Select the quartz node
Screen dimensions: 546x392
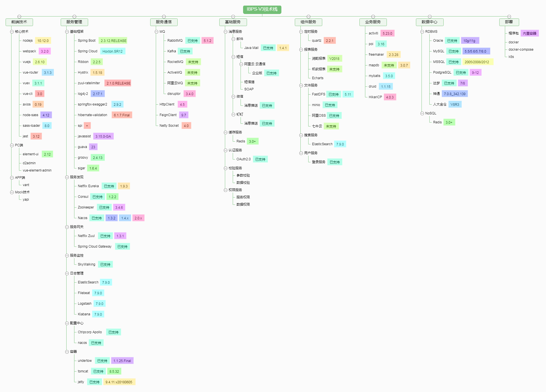(x=317, y=41)
